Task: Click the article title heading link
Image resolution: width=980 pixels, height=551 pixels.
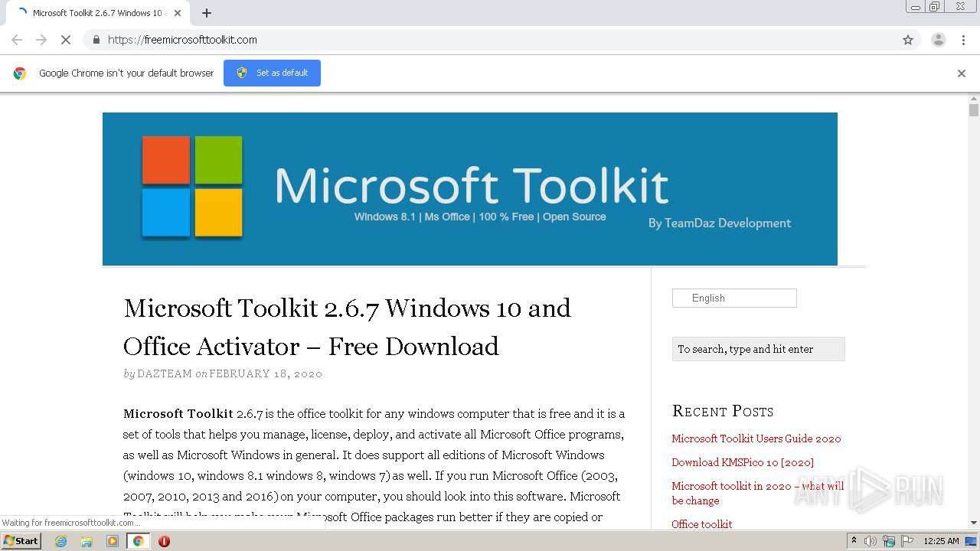Action: [x=347, y=327]
